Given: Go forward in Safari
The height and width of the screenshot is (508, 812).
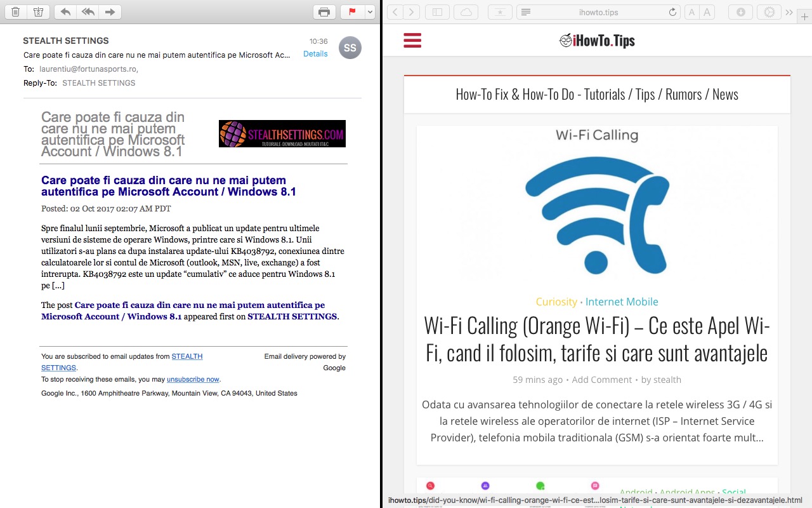Looking at the screenshot, I should (412, 12).
